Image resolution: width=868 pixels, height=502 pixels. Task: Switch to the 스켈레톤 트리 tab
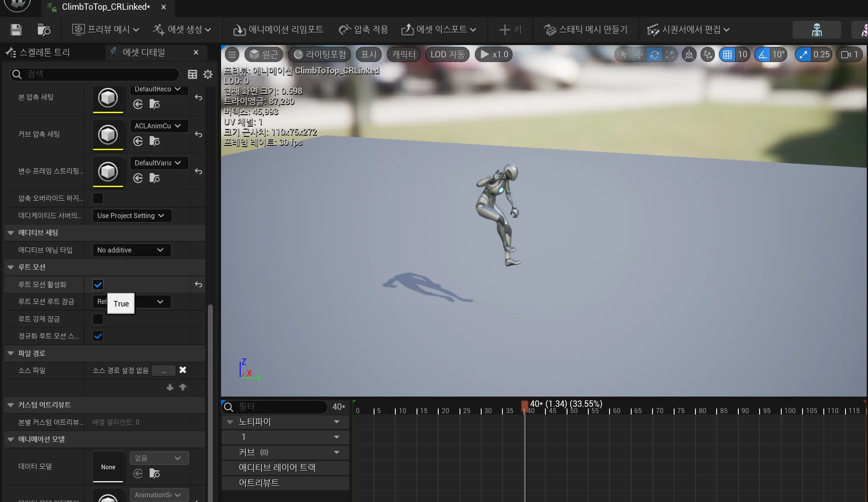click(x=44, y=52)
